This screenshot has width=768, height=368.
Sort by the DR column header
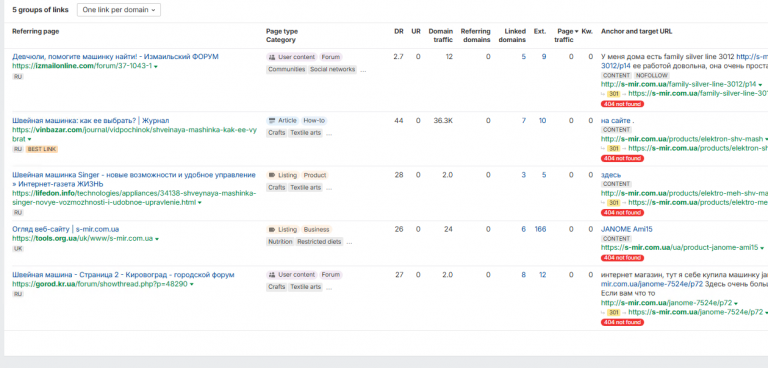[x=399, y=31]
